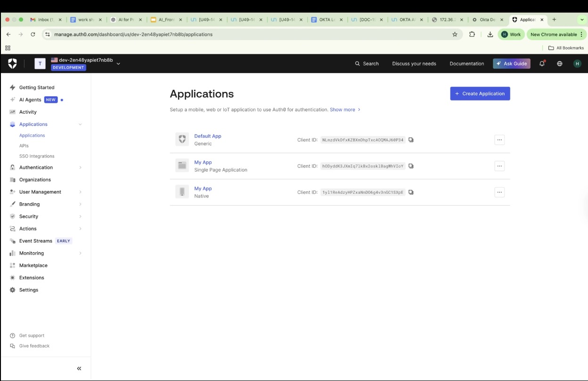Open your account menu via the H avatar
The width and height of the screenshot is (588, 381).
click(x=576, y=63)
